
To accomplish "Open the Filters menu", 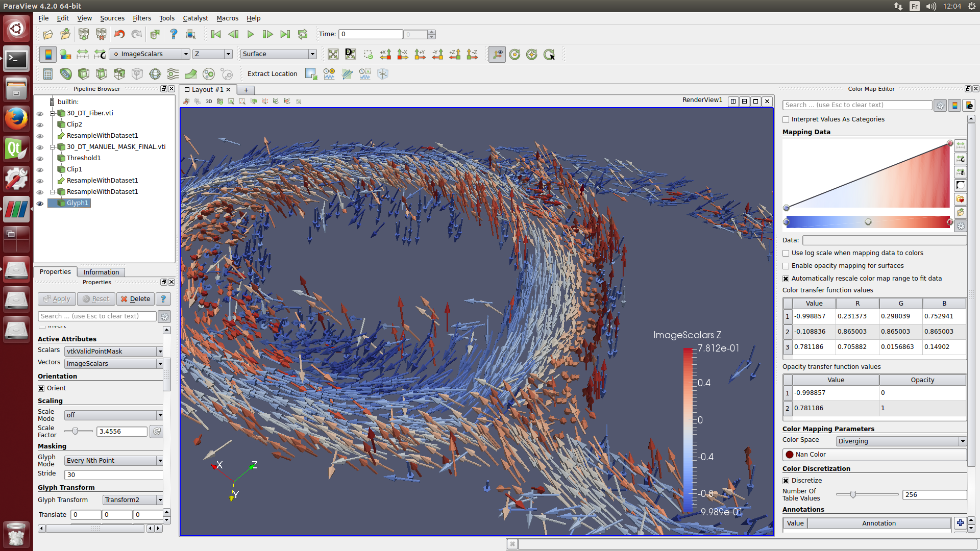I will pos(142,18).
